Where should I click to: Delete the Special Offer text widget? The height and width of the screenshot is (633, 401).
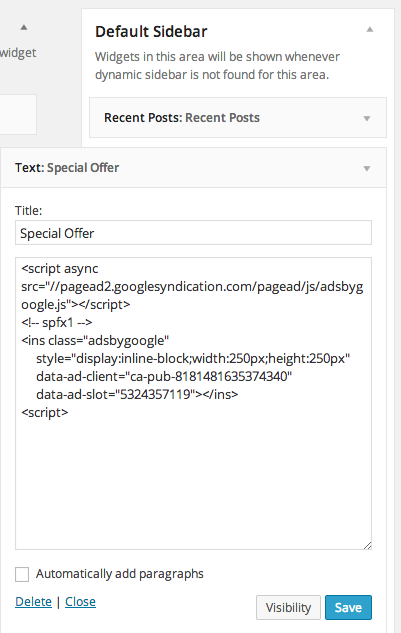[34, 602]
